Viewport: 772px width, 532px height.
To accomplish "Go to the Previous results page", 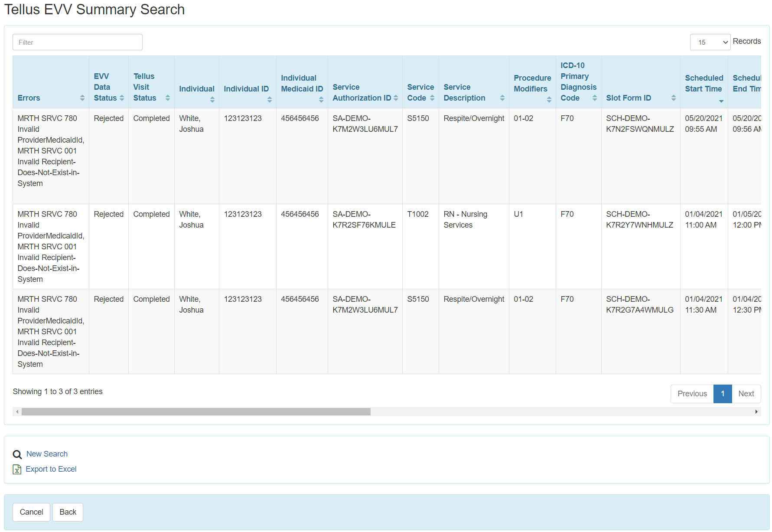I will [x=692, y=394].
